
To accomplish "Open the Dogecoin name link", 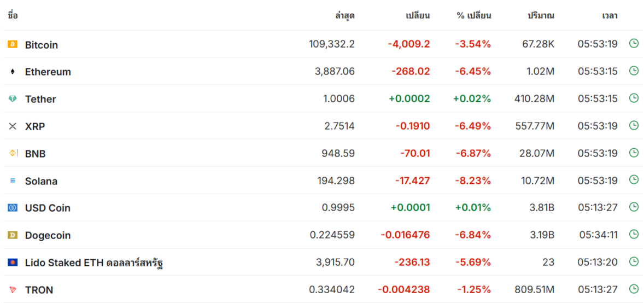I will tap(48, 236).
